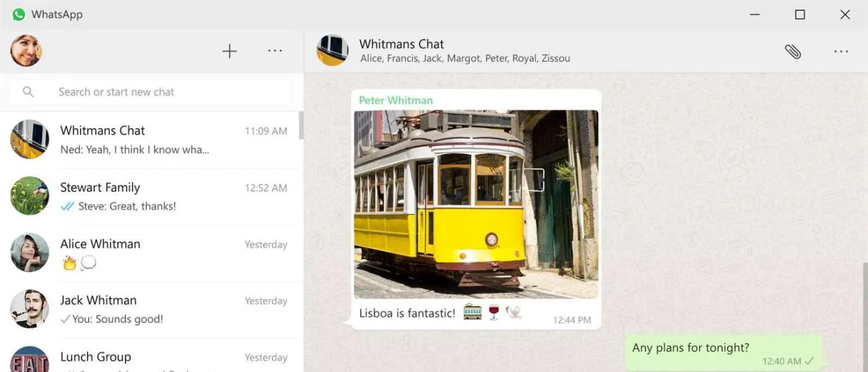Viewport: 868px width, 372px height.
Task: Open the Jack Whitman conversation
Action: coord(149,310)
